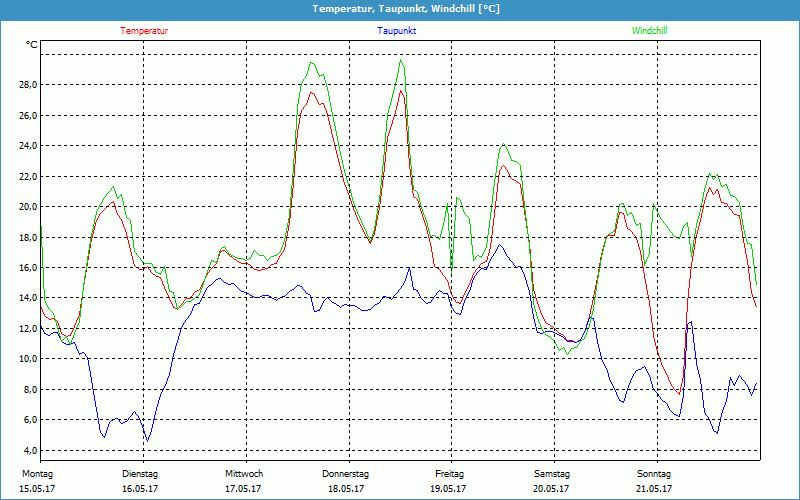Click the 16,0 y-axis value

coord(28,267)
